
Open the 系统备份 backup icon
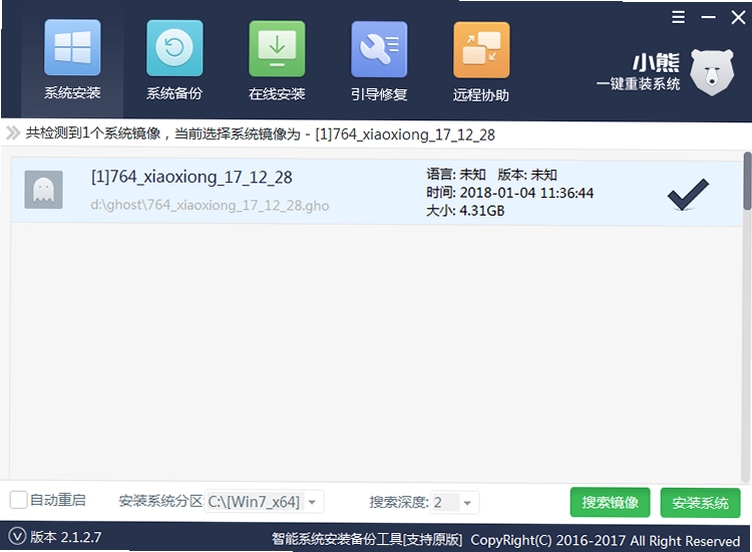coord(175,48)
